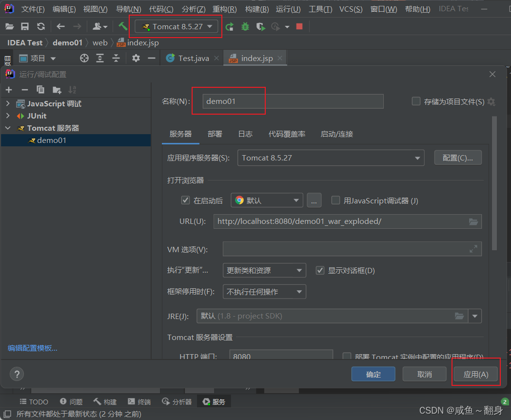Click the browser ellipsis button
This screenshot has width=511, height=420.
pyautogui.click(x=314, y=200)
